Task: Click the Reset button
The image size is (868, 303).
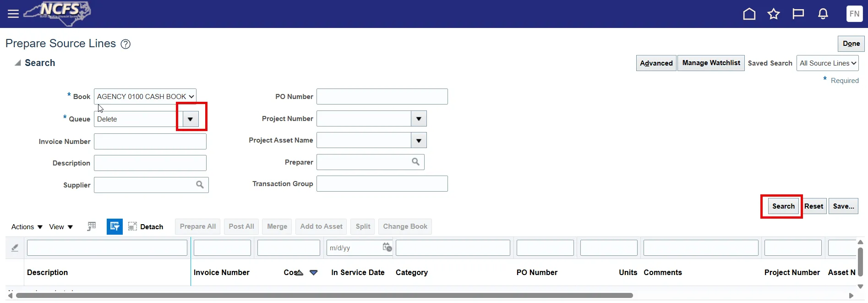Action: pyautogui.click(x=813, y=206)
